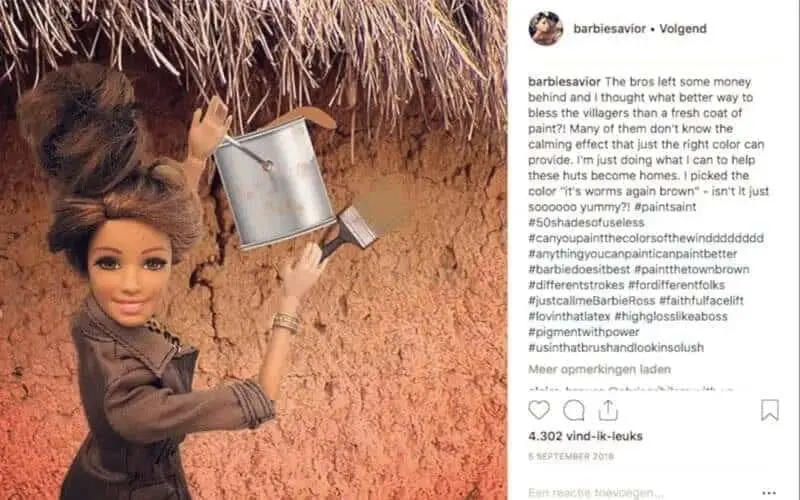Open barbiesavior profile picture avatar
Screen dimensions: 800x500
pyautogui.click(x=546, y=29)
